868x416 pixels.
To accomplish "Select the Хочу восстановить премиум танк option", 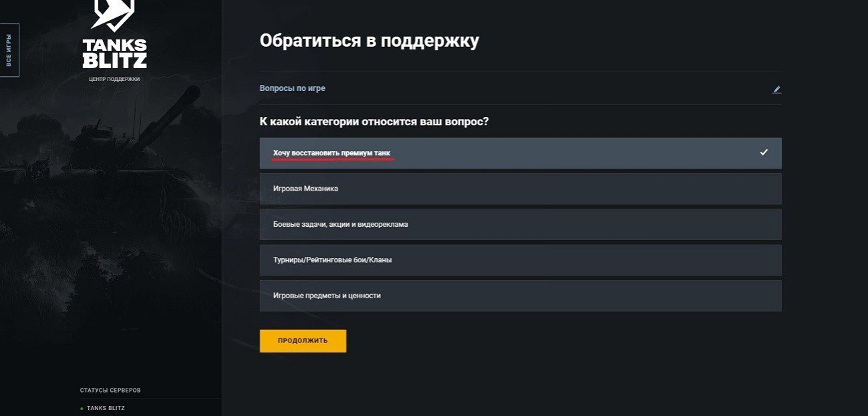I will point(521,153).
